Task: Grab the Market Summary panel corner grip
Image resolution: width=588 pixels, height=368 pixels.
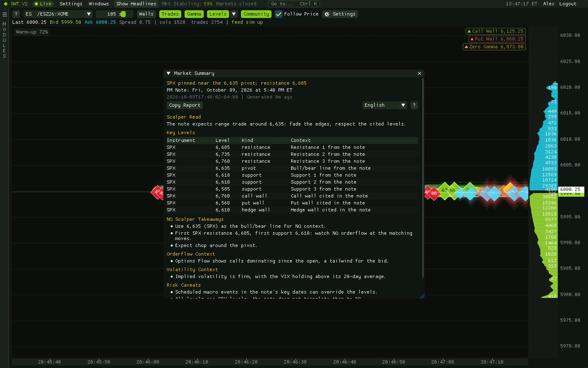Action: [x=422, y=296]
